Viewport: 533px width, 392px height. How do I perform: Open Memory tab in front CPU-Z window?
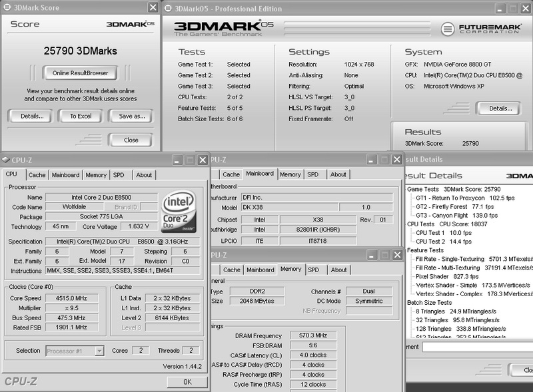click(x=96, y=175)
